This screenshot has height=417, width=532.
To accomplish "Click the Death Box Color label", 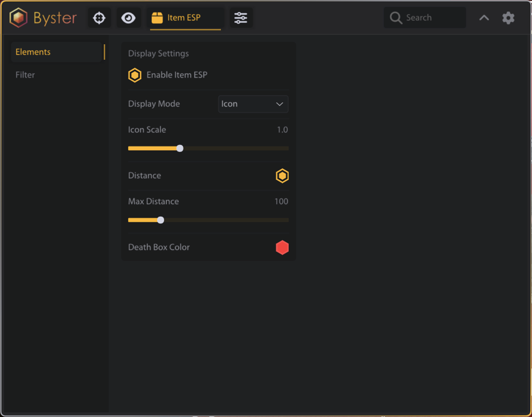I will [x=159, y=247].
